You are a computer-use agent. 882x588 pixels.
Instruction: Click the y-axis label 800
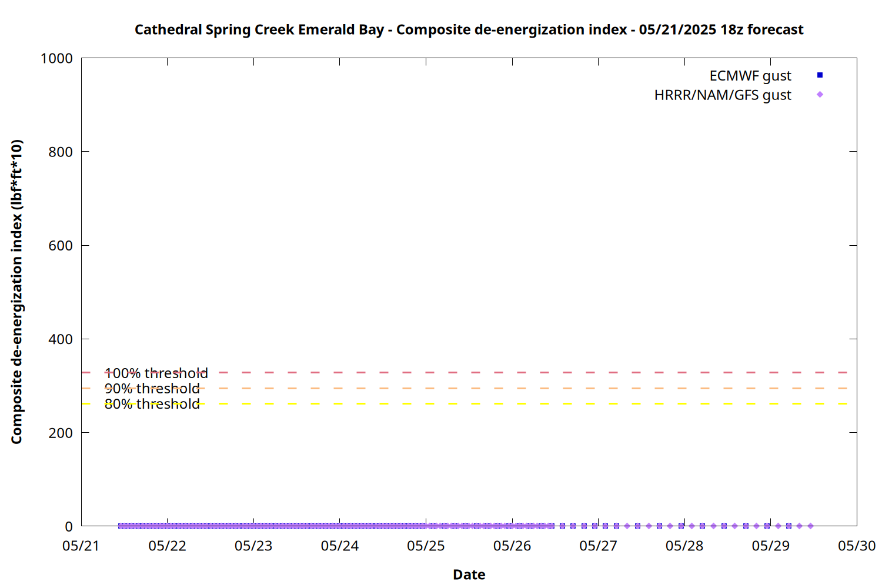click(x=61, y=152)
